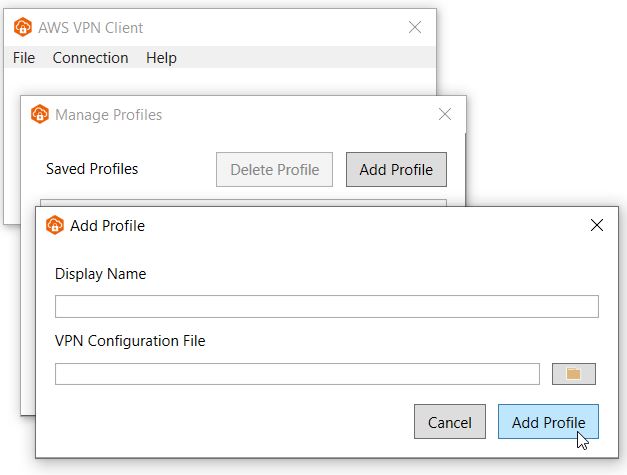Focus the Display Name text field
Image resolution: width=627 pixels, height=475 pixels.
tap(327, 307)
